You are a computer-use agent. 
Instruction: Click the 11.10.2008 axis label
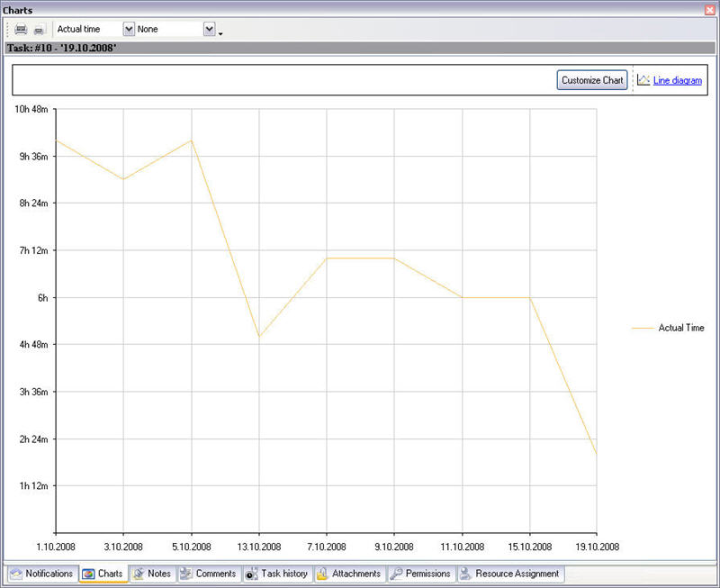point(463,547)
